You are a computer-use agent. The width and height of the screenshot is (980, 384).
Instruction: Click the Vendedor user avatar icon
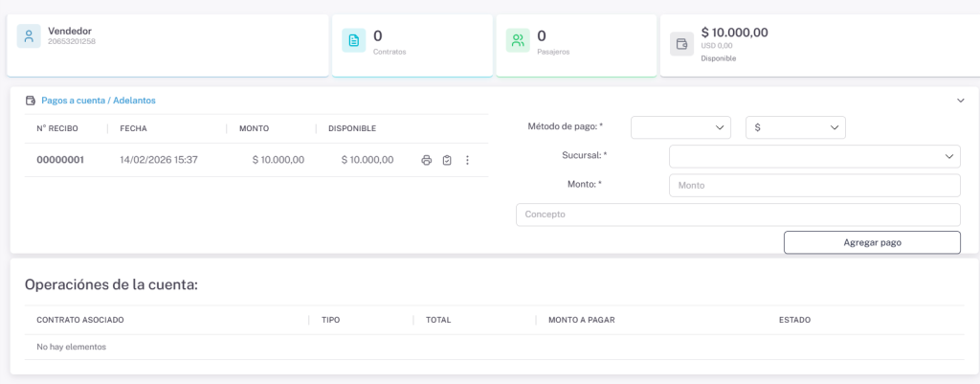(x=29, y=37)
